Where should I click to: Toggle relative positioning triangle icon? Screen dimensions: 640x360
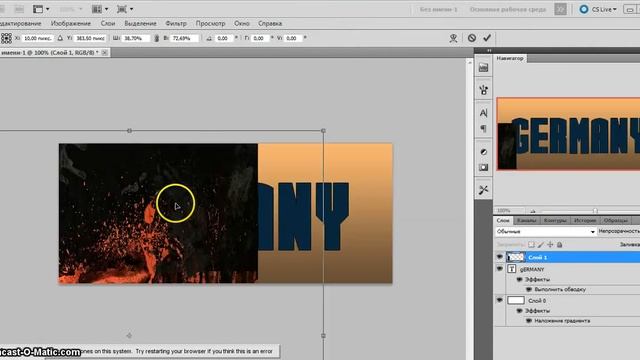point(60,38)
